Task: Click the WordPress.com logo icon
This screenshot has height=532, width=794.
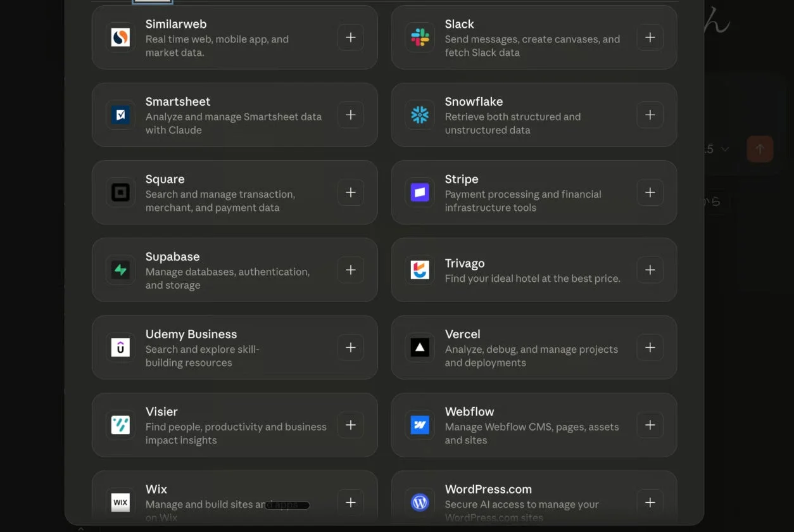Action: click(x=420, y=502)
